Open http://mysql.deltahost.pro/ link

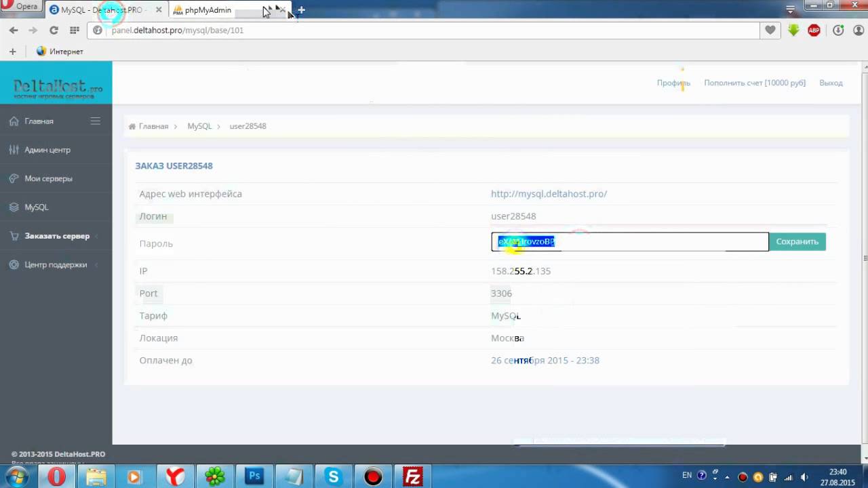coord(549,194)
